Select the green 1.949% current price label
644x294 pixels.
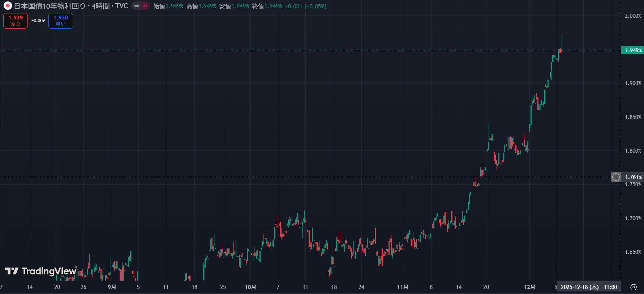pyautogui.click(x=633, y=50)
